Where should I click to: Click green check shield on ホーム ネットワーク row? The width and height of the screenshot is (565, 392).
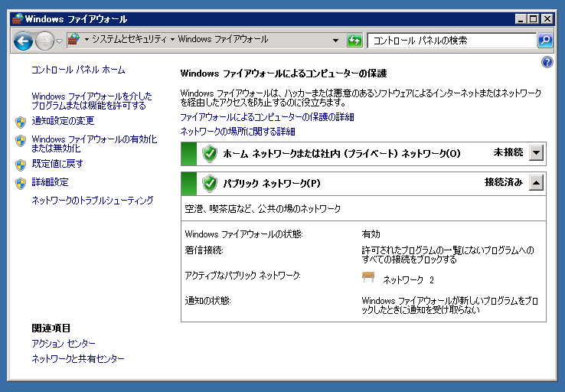coord(209,154)
